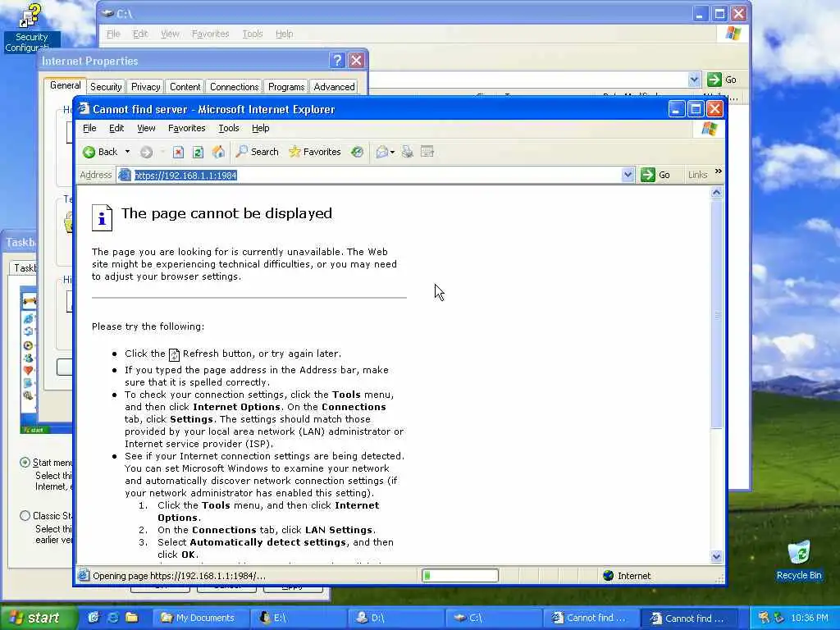Click the Help question mark in Internet Properties
The width and height of the screenshot is (840, 630).
coord(337,61)
